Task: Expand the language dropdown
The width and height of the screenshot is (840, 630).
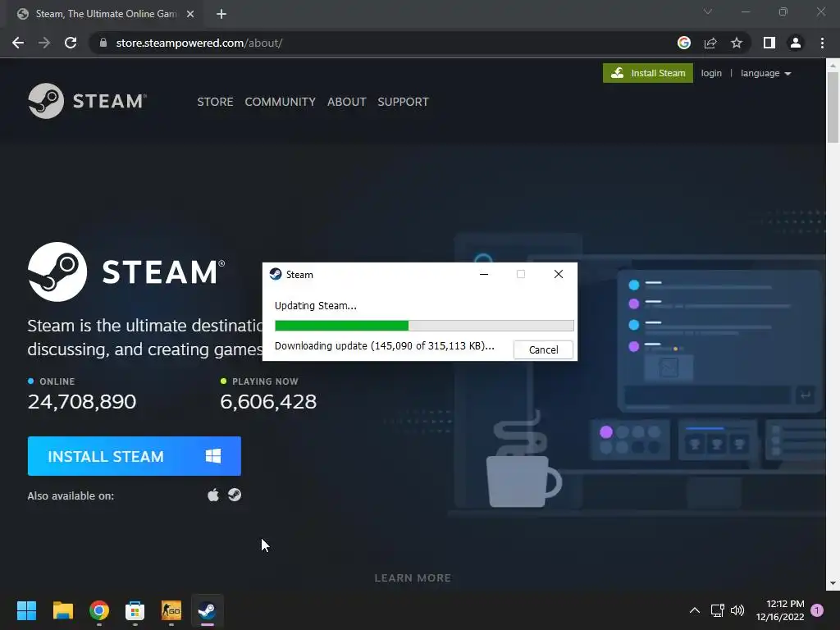Action: point(765,73)
